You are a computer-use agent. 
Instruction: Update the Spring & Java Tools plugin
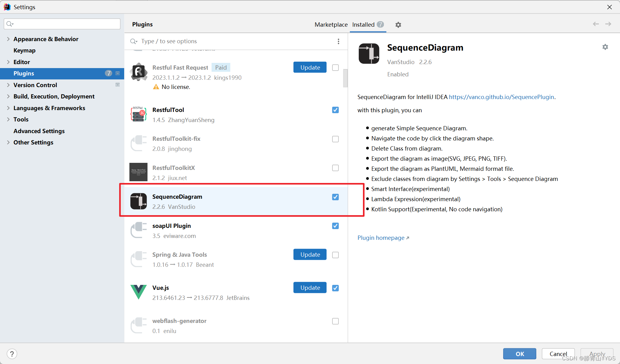pos(310,255)
